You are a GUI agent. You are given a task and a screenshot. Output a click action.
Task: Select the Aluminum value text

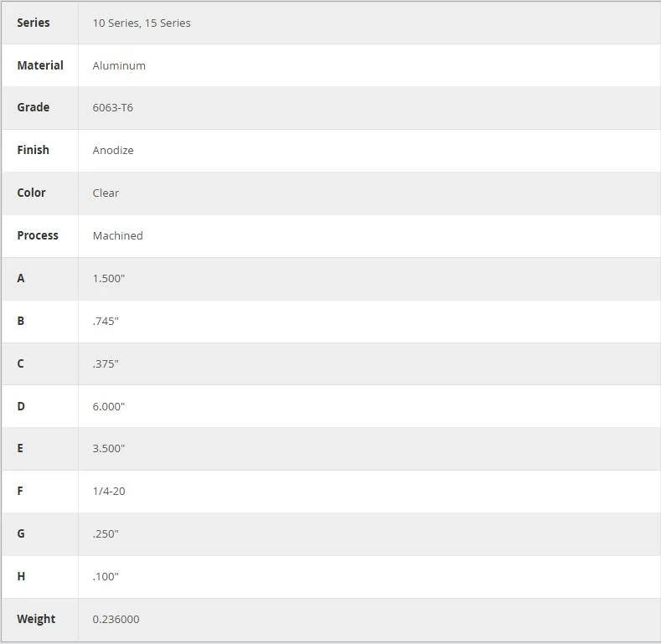pyautogui.click(x=119, y=66)
